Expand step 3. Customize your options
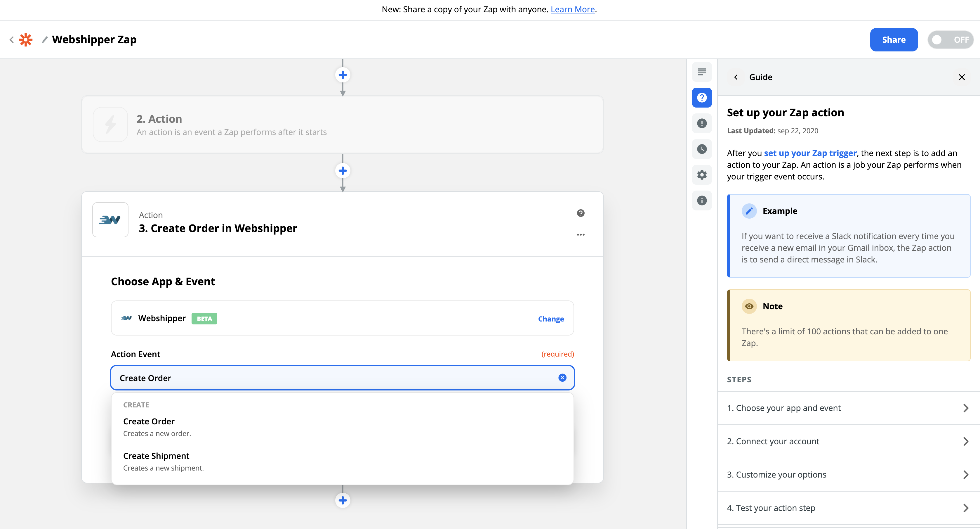The width and height of the screenshot is (980, 529). pos(848,475)
